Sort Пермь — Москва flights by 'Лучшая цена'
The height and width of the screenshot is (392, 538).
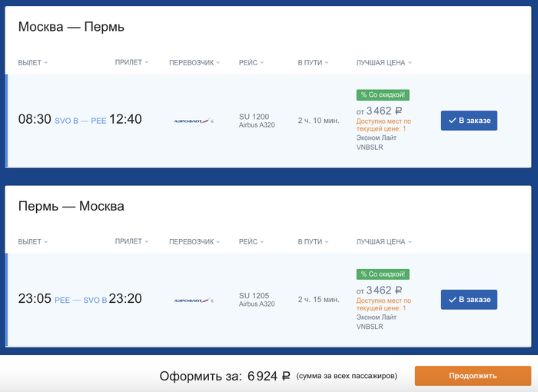click(384, 241)
